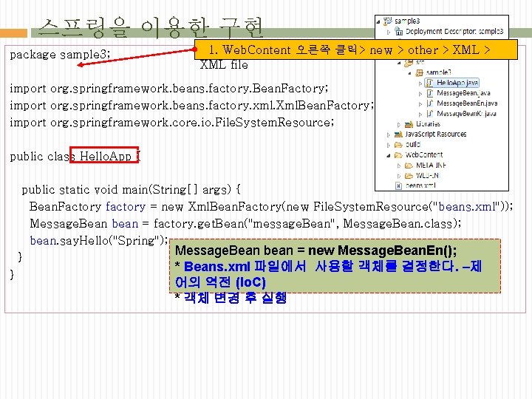Click the factory.getBean code line
The image size is (532, 399).
click(x=245, y=224)
